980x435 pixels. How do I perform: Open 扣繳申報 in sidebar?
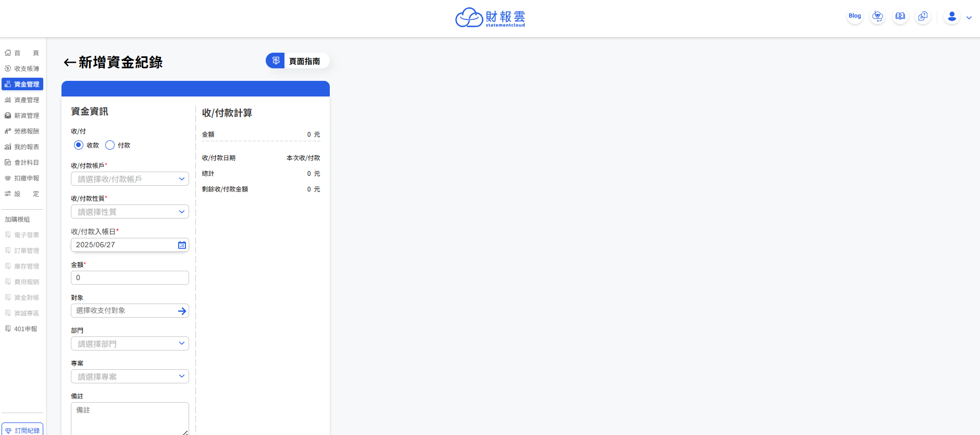(x=22, y=178)
